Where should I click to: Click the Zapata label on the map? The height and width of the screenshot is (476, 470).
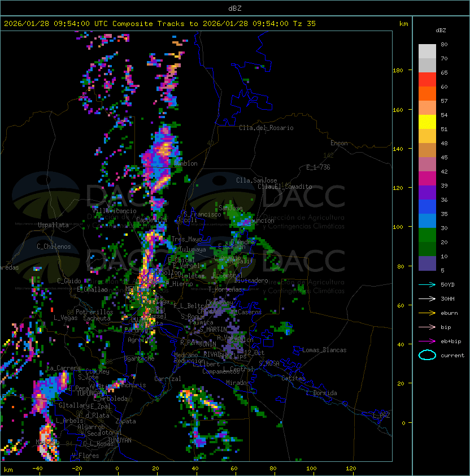125,421
